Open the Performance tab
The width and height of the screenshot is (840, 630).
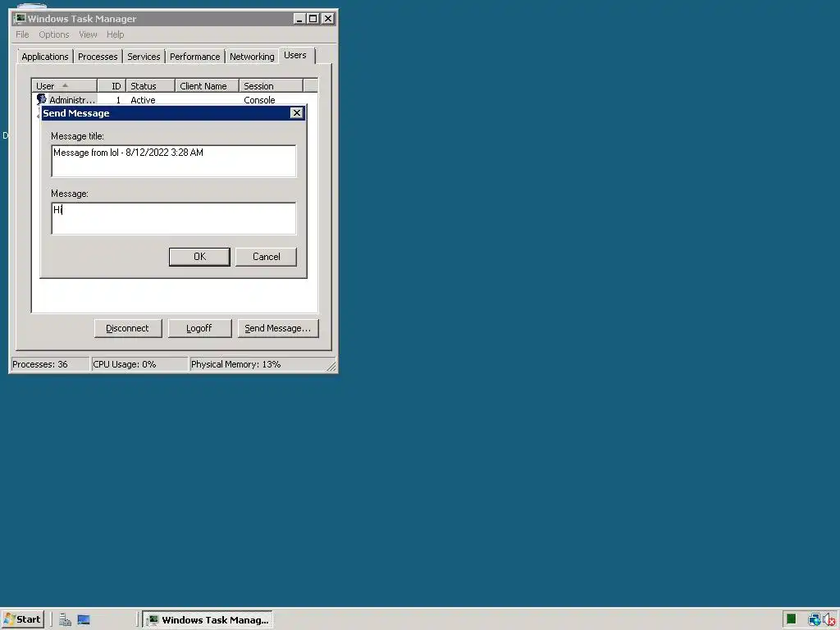195,57
